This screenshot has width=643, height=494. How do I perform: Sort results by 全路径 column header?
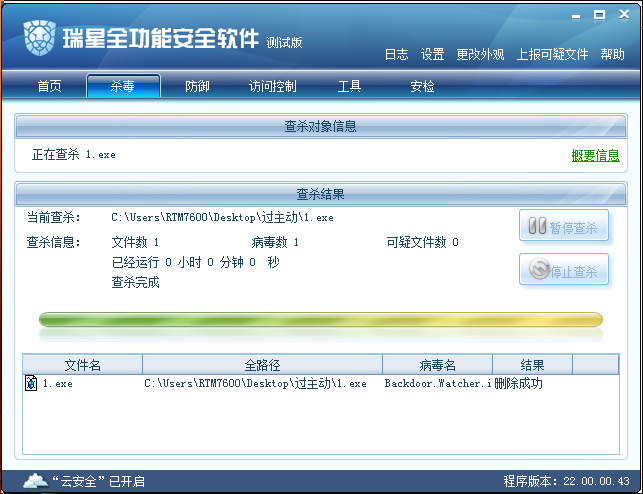pos(262,364)
